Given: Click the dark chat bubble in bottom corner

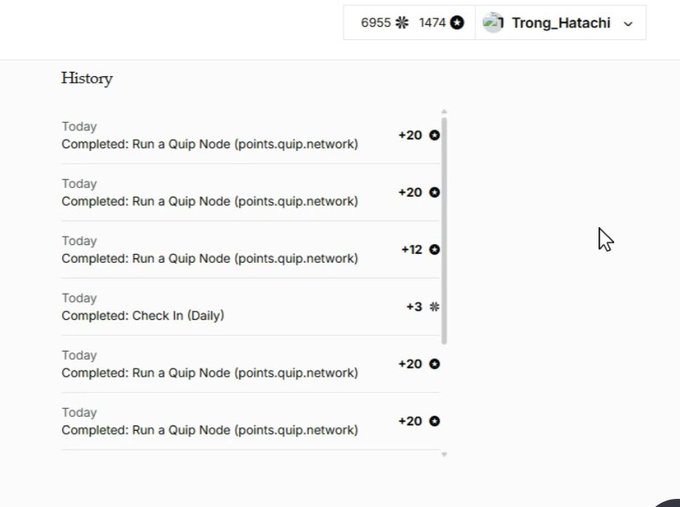Looking at the screenshot, I should point(667,503).
